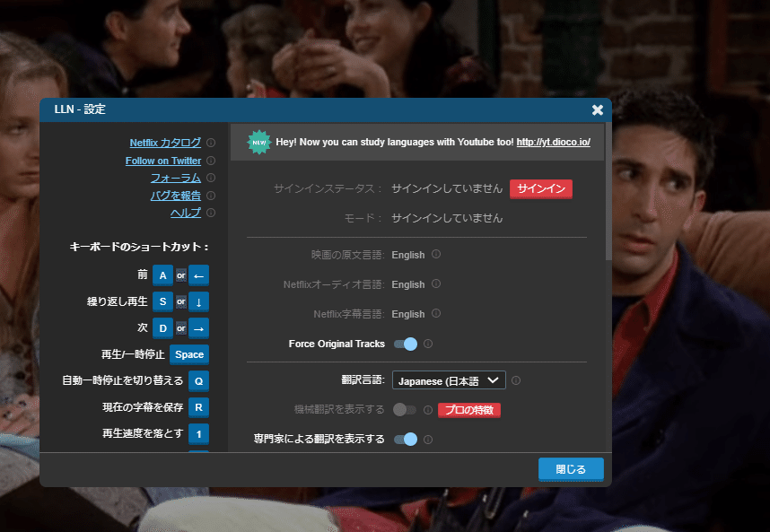Click the Space key badge for 再生/一時停止
The image size is (770, 532).
[189, 354]
